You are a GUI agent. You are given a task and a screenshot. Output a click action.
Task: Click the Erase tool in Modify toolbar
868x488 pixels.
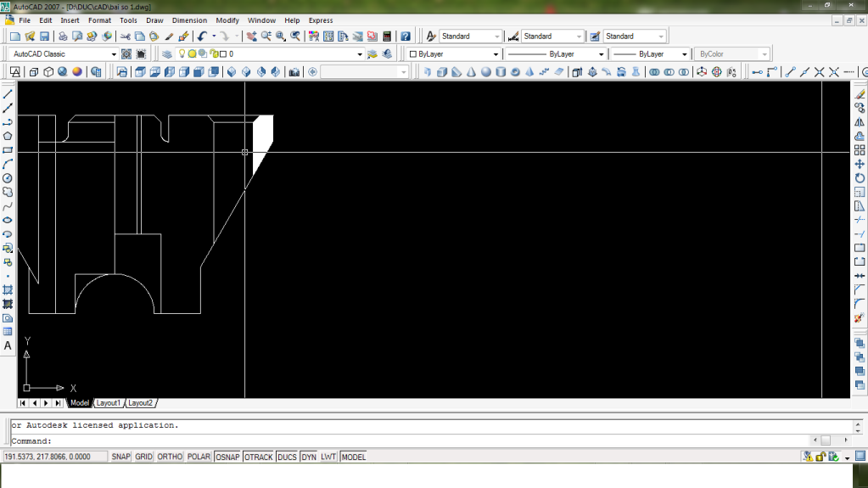[x=860, y=94]
